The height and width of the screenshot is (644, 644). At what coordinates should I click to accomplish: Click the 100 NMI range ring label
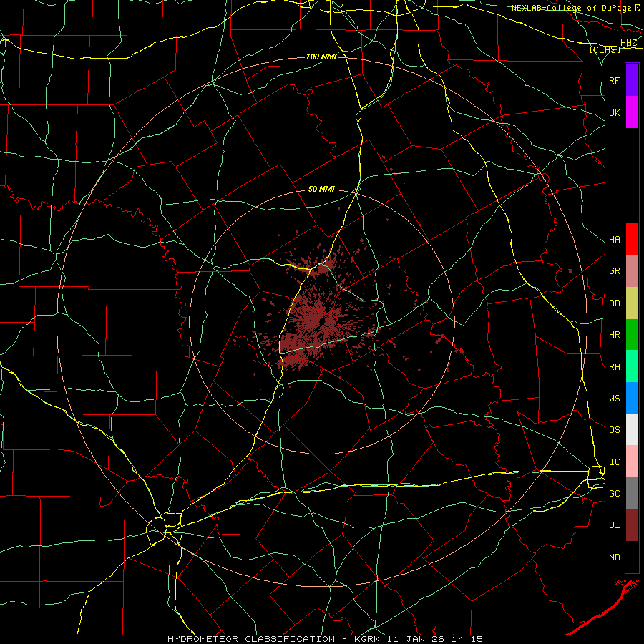(321, 57)
